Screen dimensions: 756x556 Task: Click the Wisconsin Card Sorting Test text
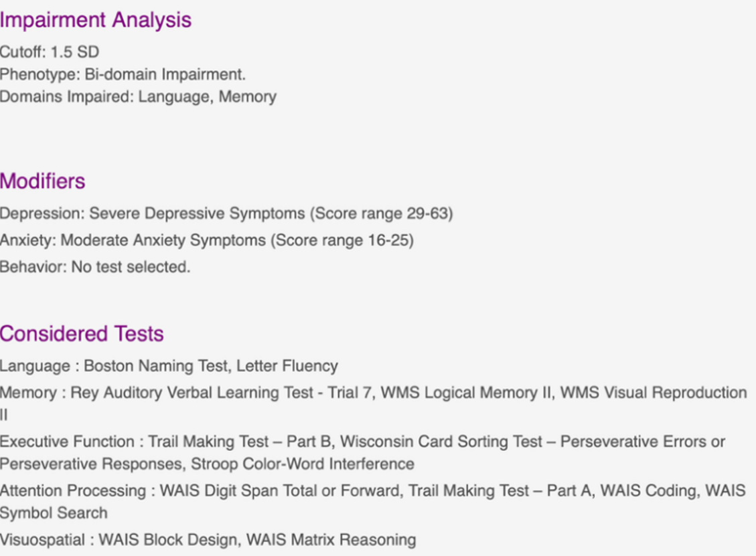click(x=442, y=442)
